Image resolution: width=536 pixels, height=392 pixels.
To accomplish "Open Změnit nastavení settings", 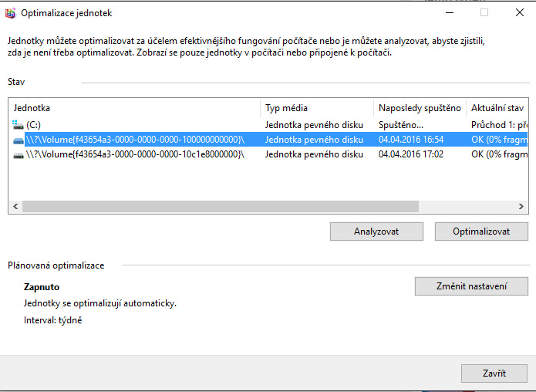I will (470, 286).
